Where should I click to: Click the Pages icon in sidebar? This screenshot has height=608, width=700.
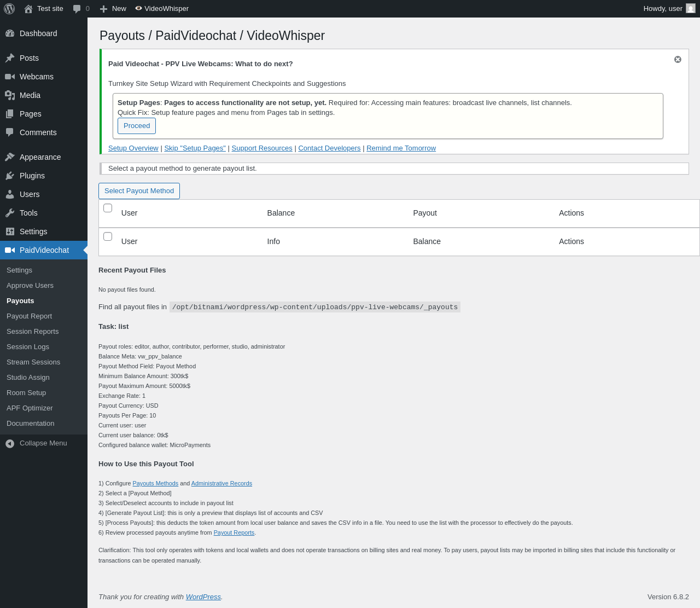point(10,114)
